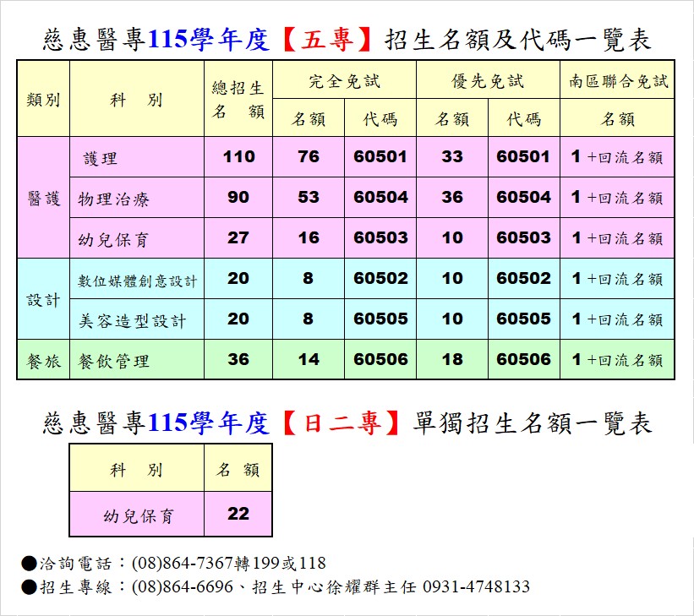Click the 完全免試 column header
Image resolution: width=694 pixels, height=616 pixels.
[344, 81]
